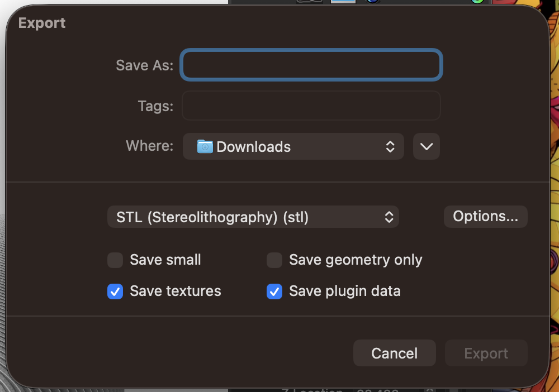Click into the Tags field
This screenshot has height=392, width=559.
click(312, 106)
